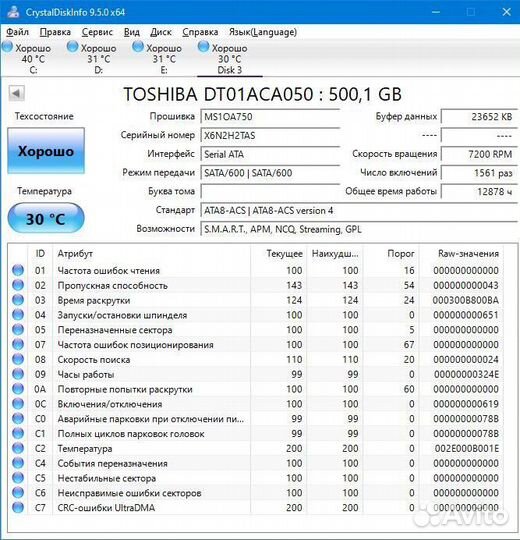Click the status dot for attribute 02

click(x=18, y=285)
